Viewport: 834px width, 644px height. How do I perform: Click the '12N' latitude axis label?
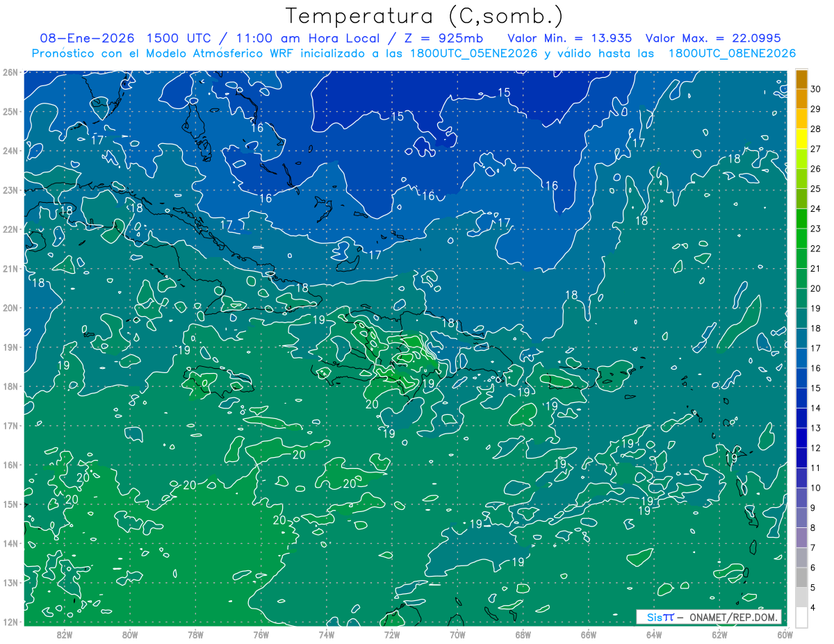10,622
